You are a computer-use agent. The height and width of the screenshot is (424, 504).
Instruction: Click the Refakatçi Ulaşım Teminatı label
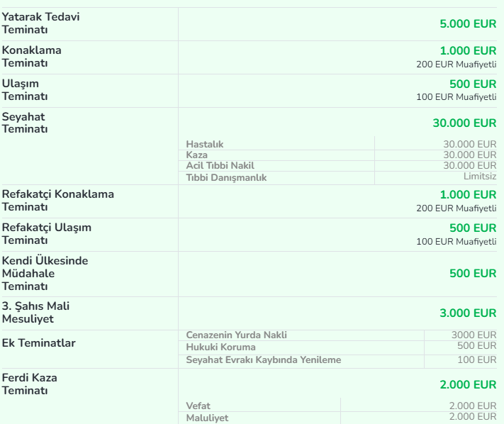coord(47,234)
